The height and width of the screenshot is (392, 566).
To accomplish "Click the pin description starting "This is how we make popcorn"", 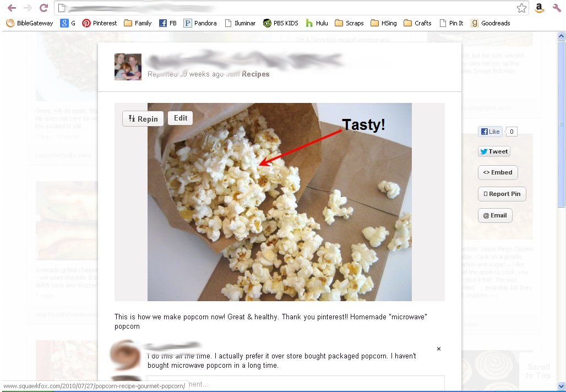I will (271, 322).
